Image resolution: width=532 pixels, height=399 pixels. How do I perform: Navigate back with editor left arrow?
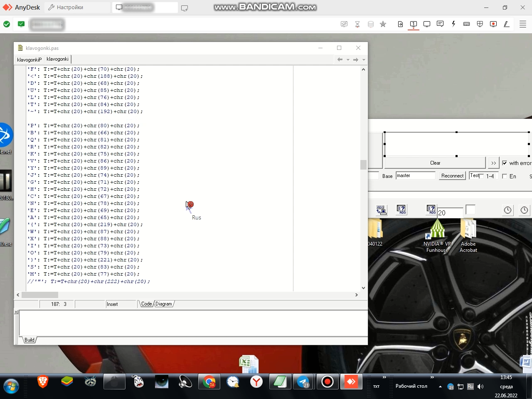tap(340, 60)
